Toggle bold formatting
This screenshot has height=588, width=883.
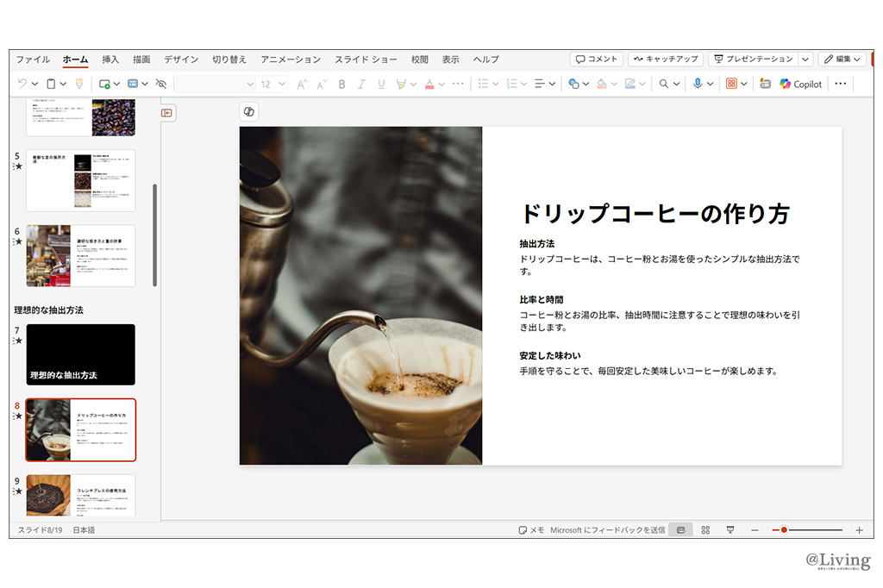pyautogui.click(x=341, y=84)
